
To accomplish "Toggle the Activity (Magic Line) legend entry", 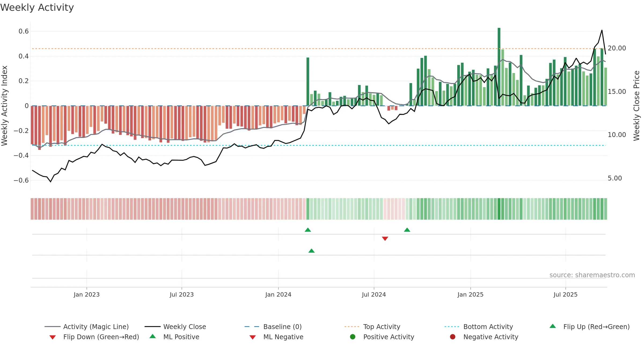I will pyautogui.click(x=87, y=327).
